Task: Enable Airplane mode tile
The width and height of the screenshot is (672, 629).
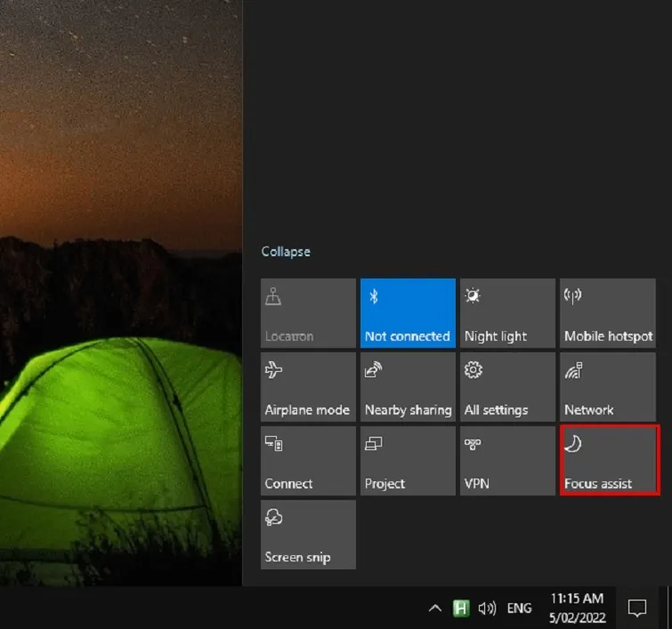Action: [x=308, y=386]
